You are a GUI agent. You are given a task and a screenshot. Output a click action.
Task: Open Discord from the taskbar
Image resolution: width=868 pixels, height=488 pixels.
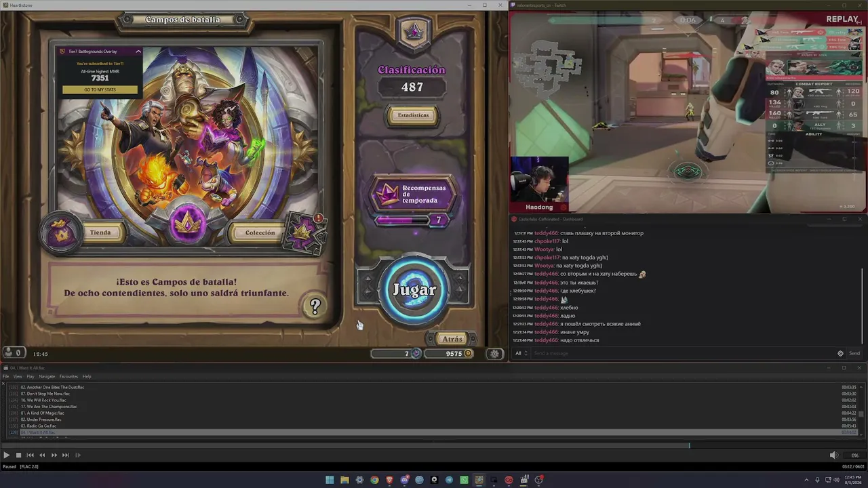(404, 480)
